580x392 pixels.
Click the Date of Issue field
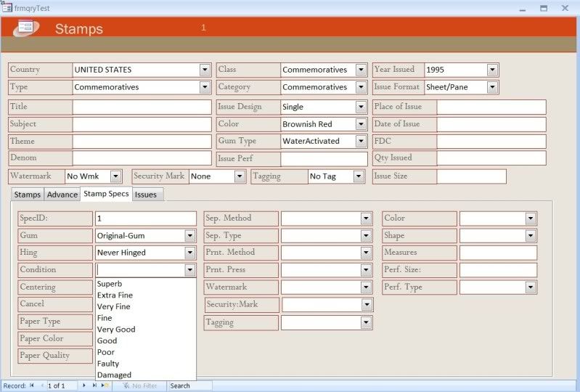pyautogui.click(x=491, y=124)
